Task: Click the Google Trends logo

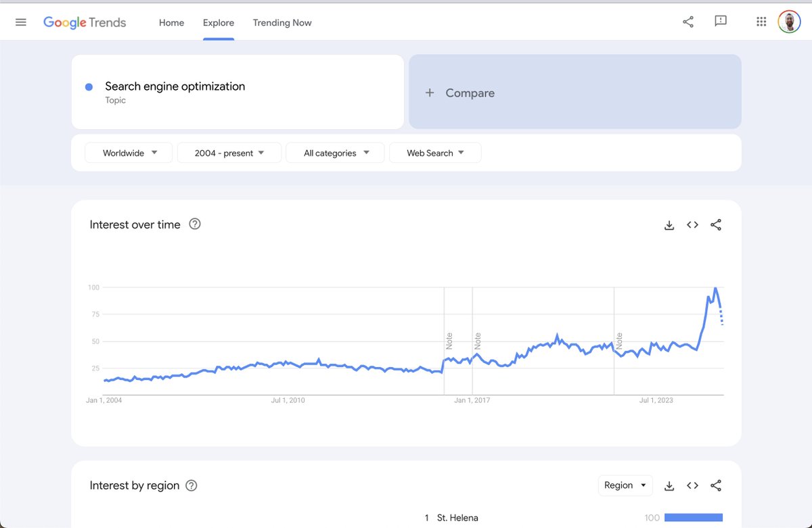Action: pos(85,22)
